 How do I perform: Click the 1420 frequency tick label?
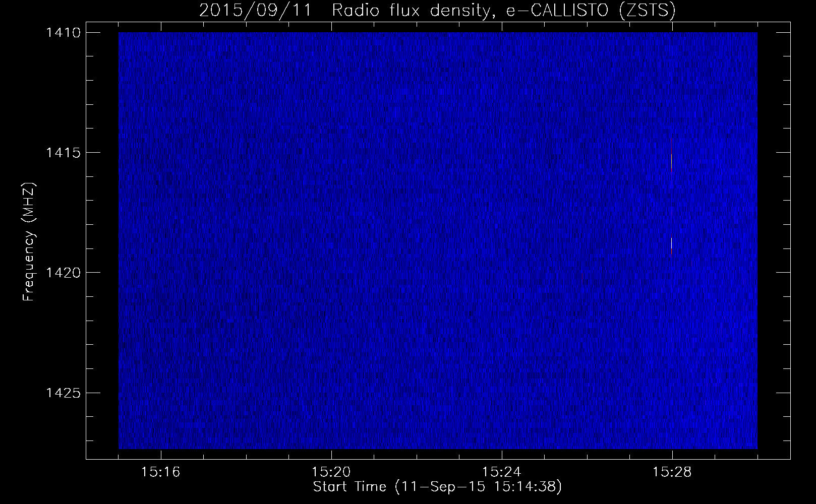coord(63,273)
